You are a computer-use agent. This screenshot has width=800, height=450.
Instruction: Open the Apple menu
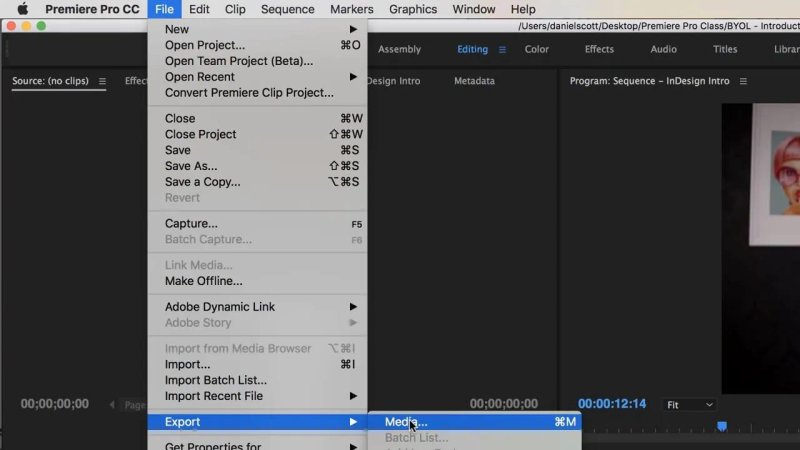pos(22,9)
